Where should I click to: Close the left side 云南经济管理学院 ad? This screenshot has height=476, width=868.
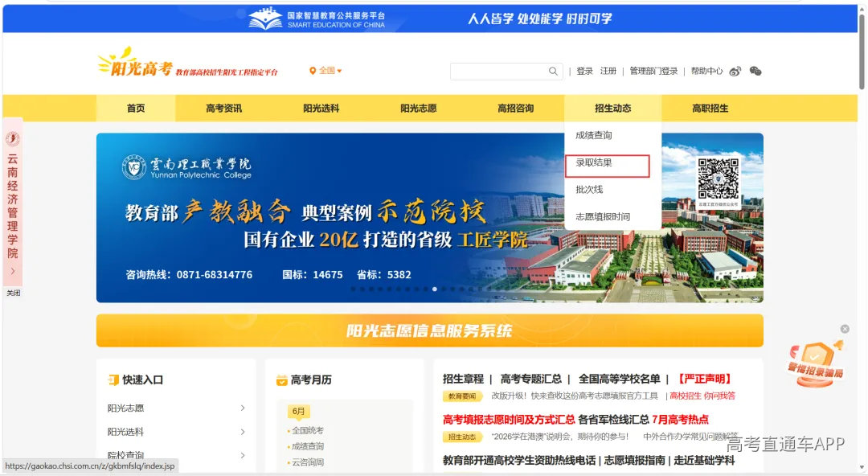coord(14,293)
